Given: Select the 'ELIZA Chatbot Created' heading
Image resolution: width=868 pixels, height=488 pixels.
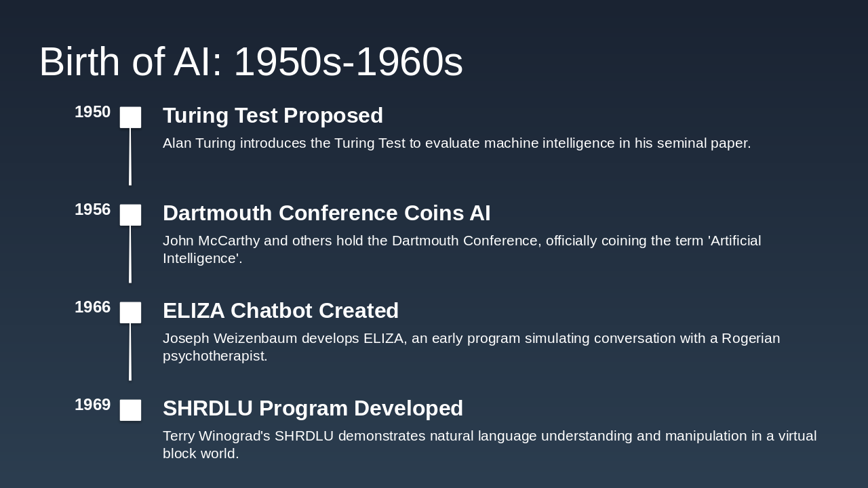Looking at the screenshot, I should click(x=281, y=311).
